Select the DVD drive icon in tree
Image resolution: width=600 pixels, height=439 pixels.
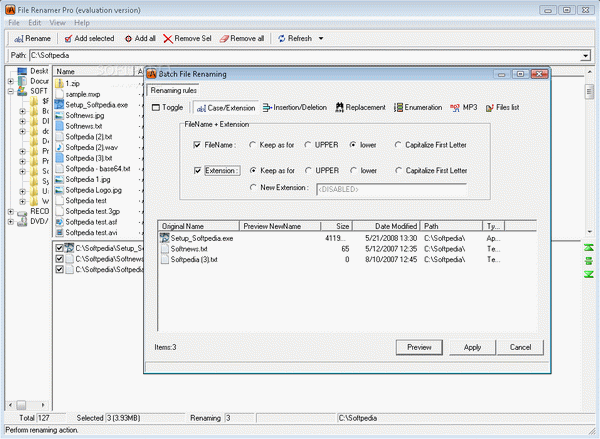[22, 221]
